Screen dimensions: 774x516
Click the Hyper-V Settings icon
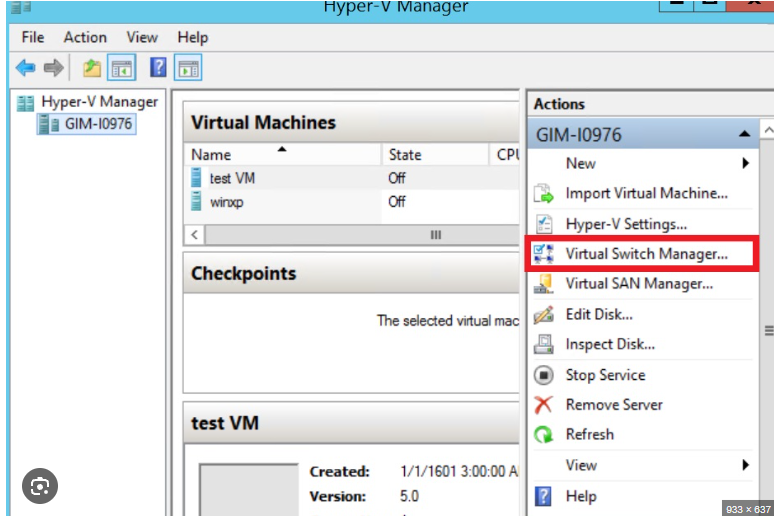click(544, 224)
